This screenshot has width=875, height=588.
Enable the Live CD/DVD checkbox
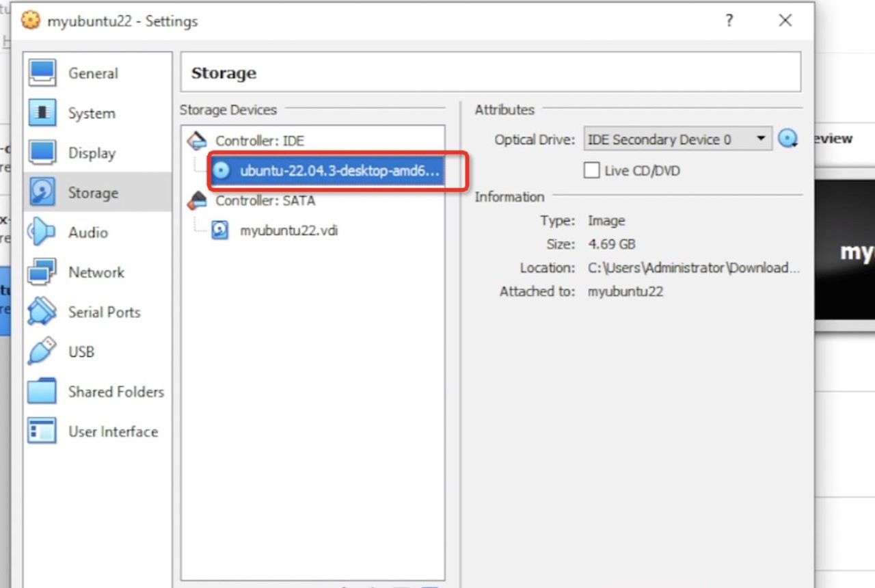click(591, 171)
